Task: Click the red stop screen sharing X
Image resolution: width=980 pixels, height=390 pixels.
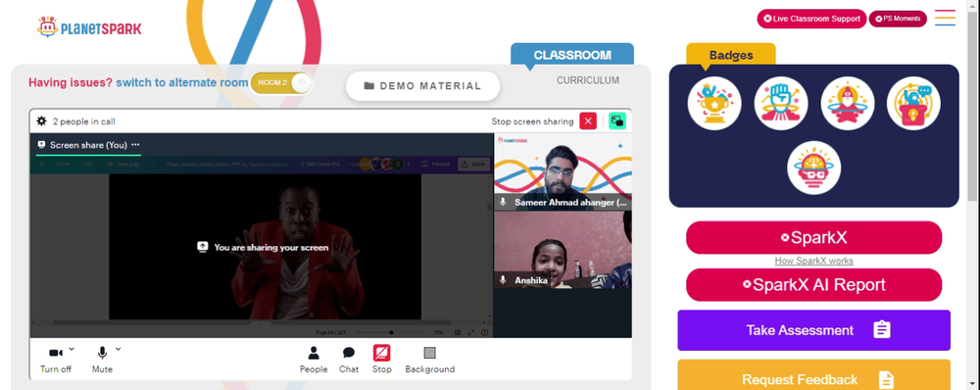Action: click(588, 122)
